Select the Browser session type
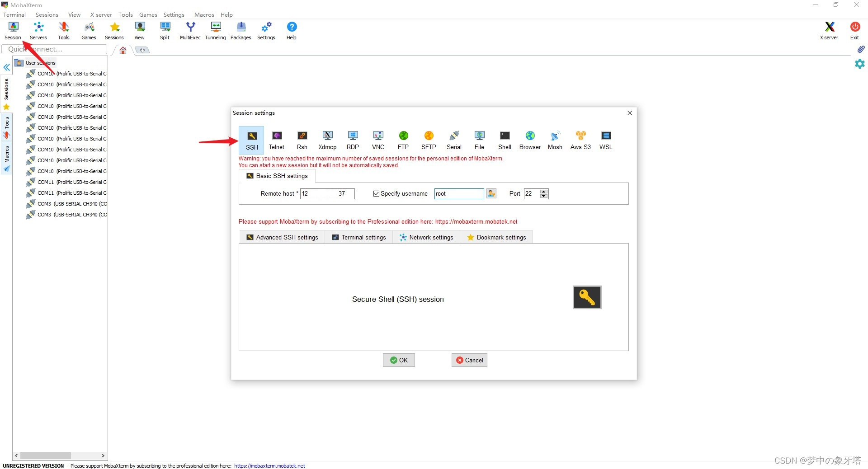868x469 pixels. point(530,141)
